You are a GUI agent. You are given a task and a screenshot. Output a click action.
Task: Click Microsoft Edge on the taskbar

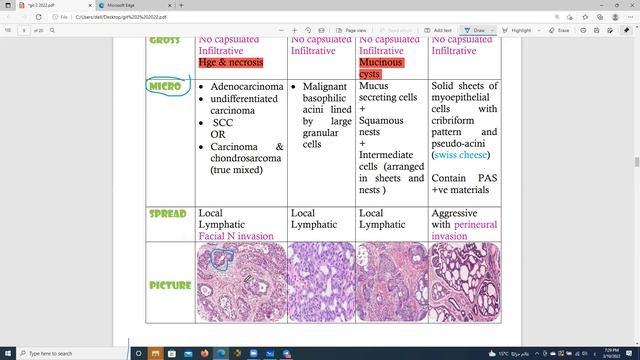[221, 353]
